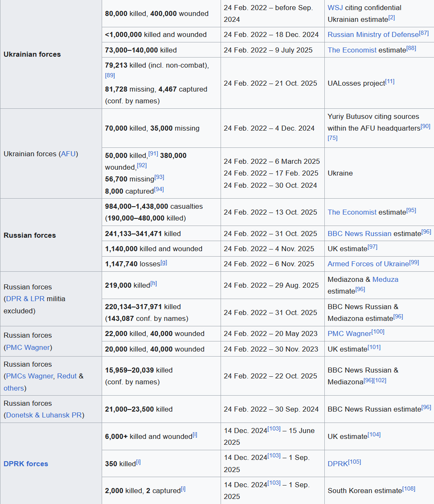
Task: Open DPRK source link
Action: (x=338, y=464)
